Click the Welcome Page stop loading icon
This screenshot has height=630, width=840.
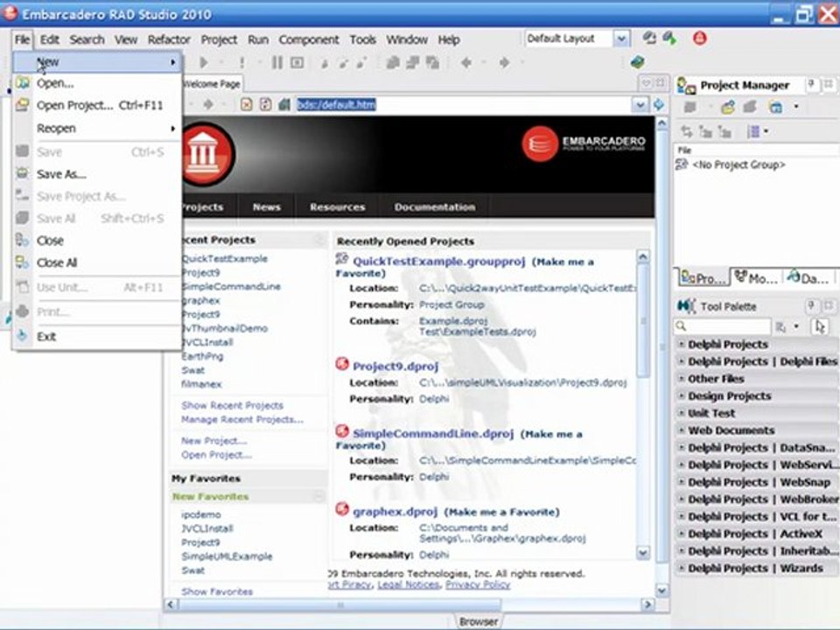click(x=247, y=104)
